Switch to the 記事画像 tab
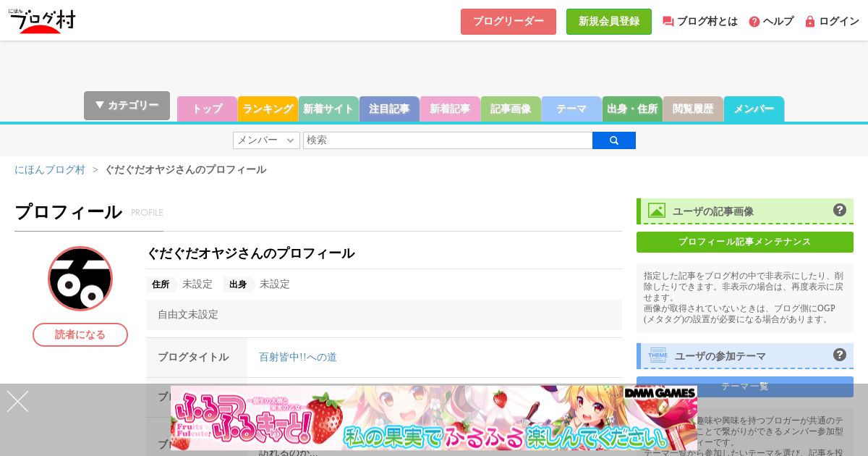 click(511, 109)
